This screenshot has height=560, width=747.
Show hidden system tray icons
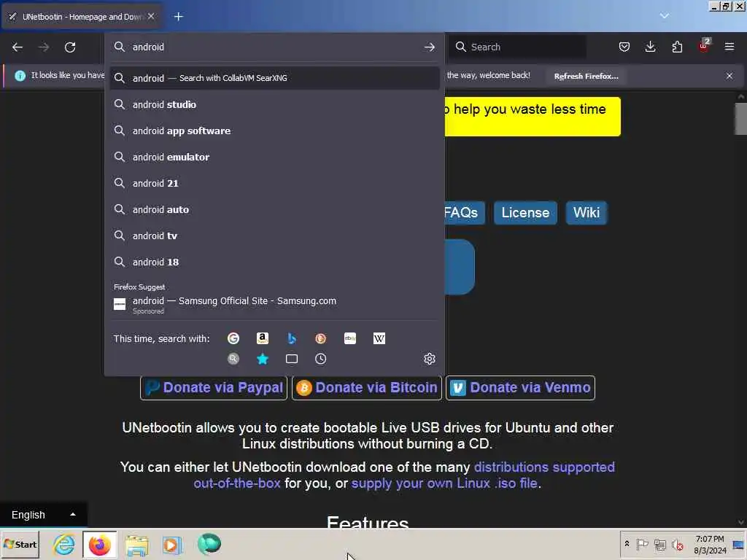(x=627, y=544)
